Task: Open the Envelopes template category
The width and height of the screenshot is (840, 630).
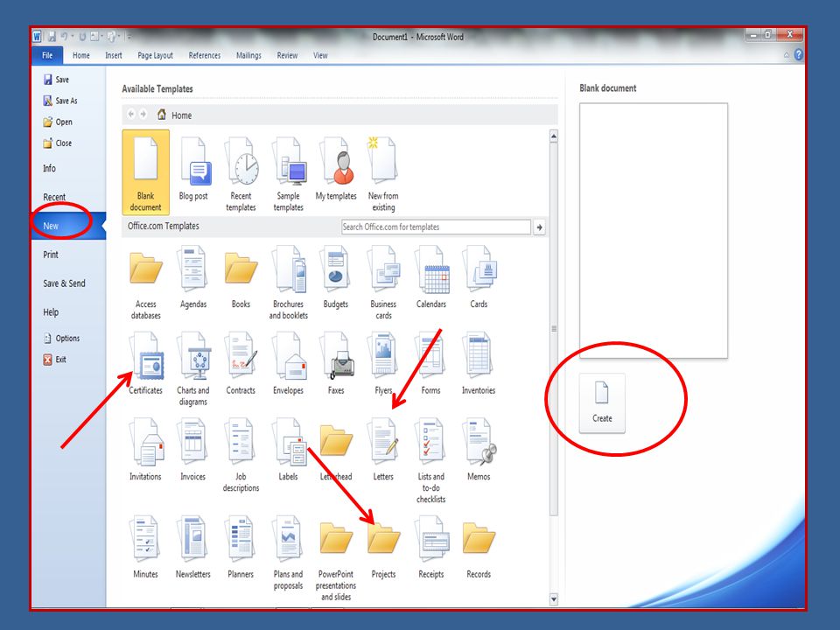Action: click(x=288, y=364)
